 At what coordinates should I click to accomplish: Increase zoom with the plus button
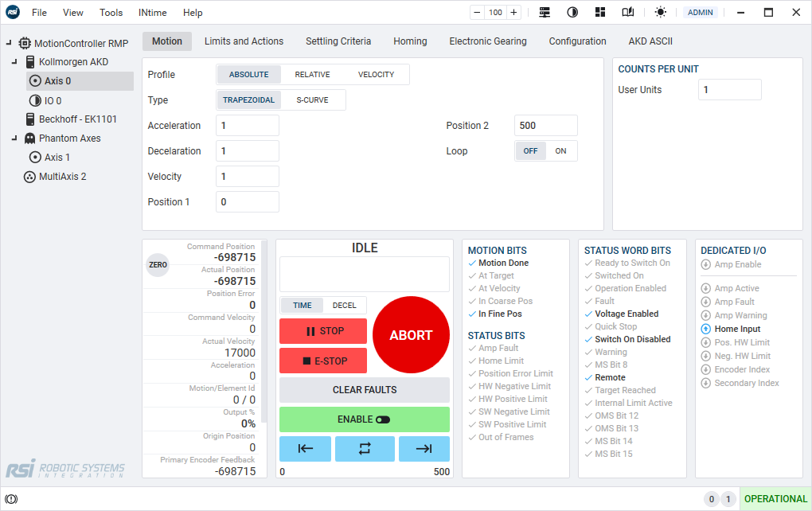coord(513,13)
